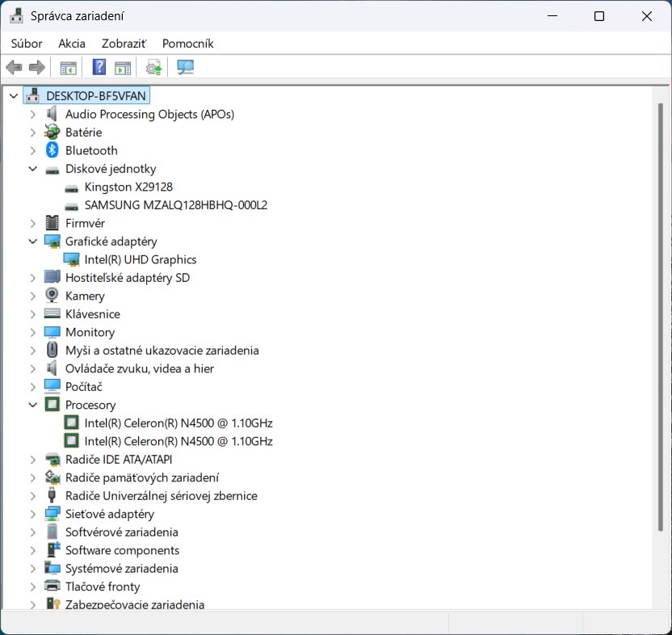
Task: Select the Monitory row label
Action: [90, 332]
